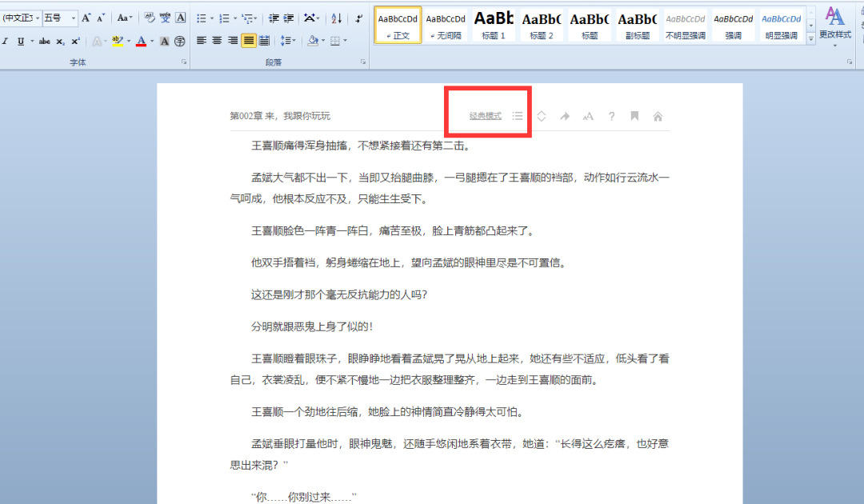The height and width of the screenshot is (504, 864).
Task: Toggle superscript formatting
Action: (x=77, y=41)
